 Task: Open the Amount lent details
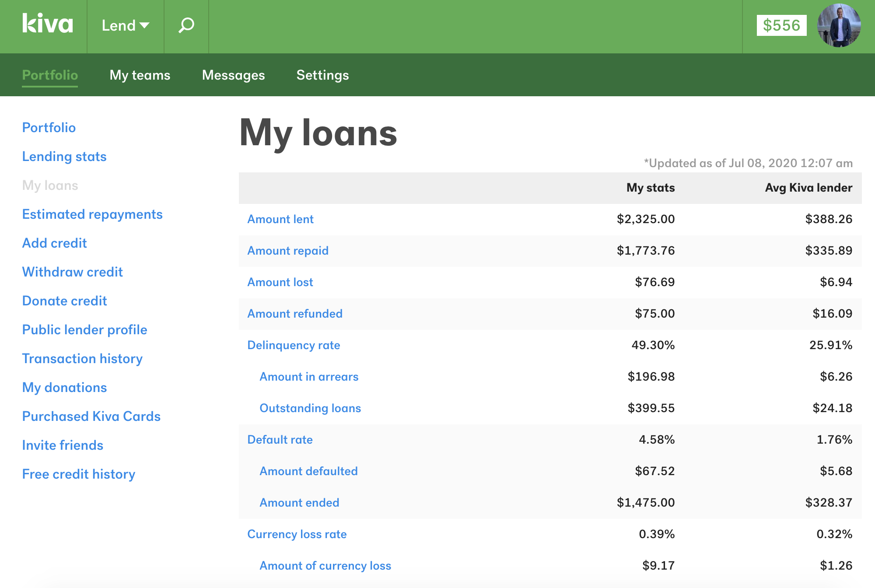(x=280, y=219)
